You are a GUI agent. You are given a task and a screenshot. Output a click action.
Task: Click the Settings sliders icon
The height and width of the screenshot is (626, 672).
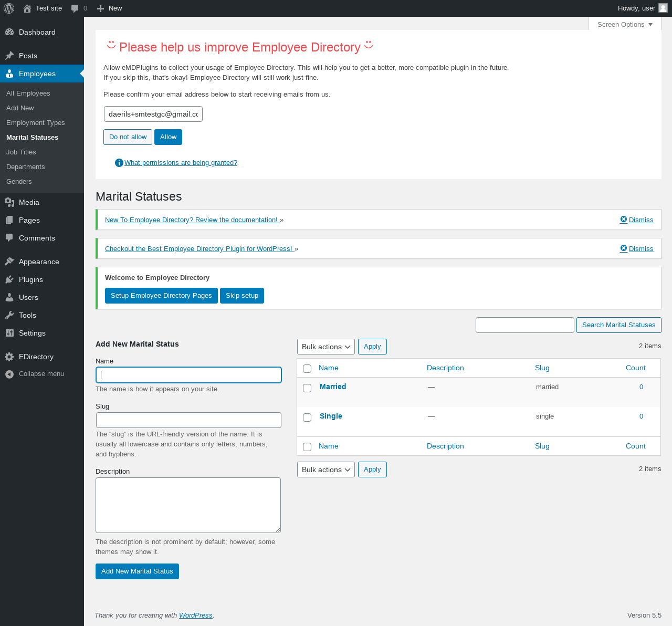[9, 333]
